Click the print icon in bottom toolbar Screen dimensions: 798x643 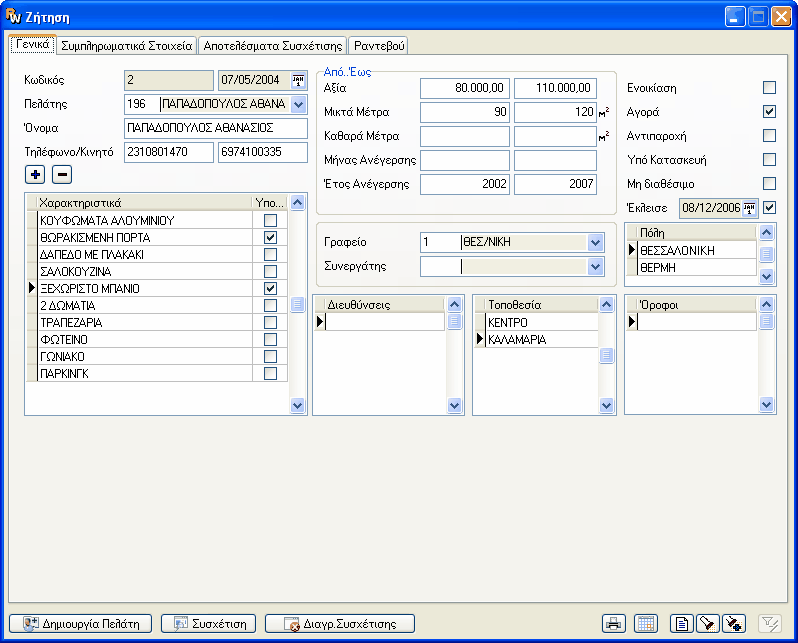pyautogui.click(x=614, y=623)
